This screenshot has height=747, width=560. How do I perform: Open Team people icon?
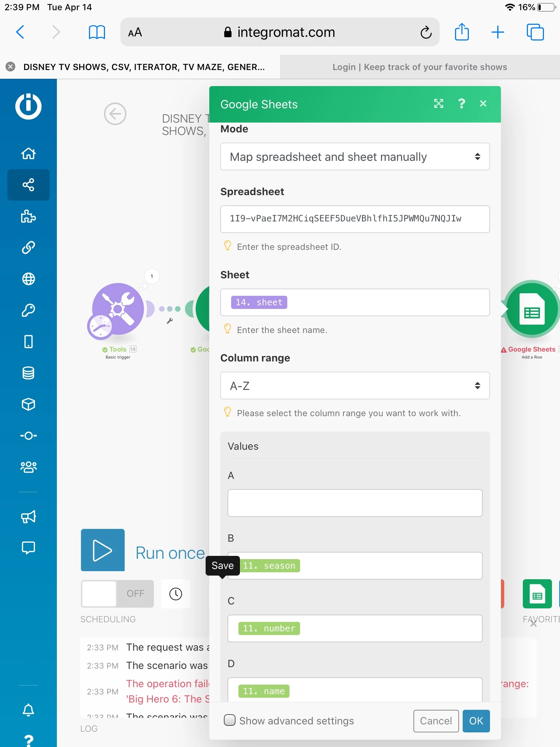pyautogui.click(x=28, y=467)
